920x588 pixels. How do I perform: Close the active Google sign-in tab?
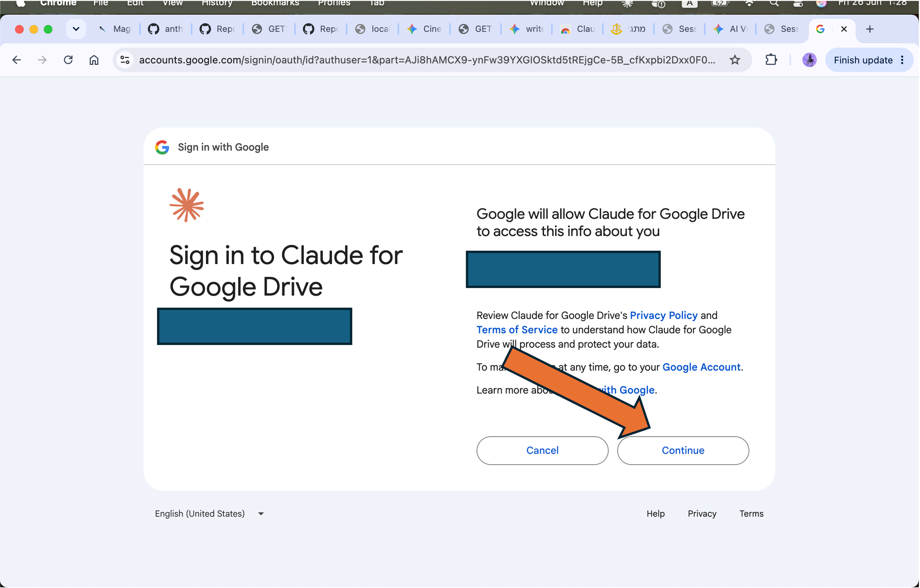pyautogui.click(x=844, y=29)
